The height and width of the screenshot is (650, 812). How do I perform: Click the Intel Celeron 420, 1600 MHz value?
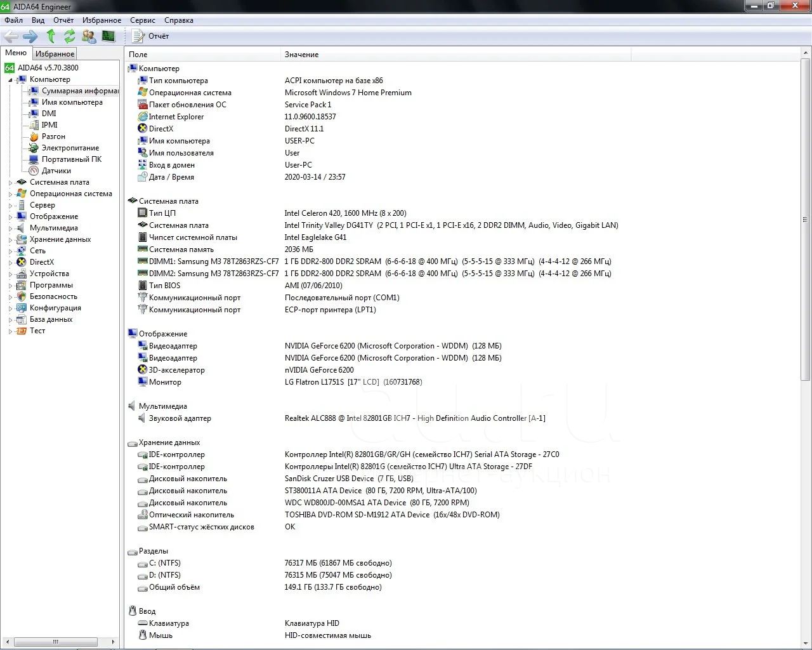345,213
